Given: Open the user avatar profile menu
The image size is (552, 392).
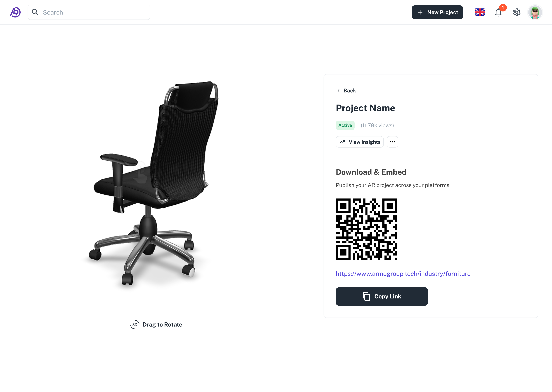Looking at the screenshot, I should click(x=535, y=12).
